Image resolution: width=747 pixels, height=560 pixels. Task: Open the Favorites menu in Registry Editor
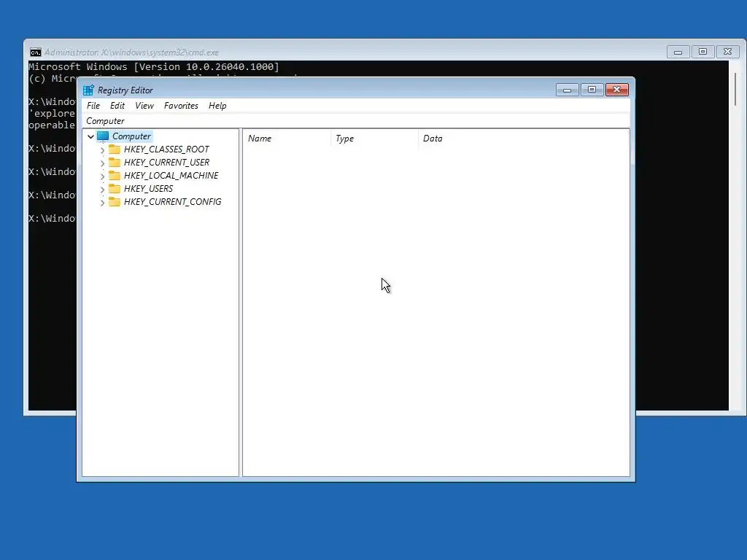[x=181, y=106]
